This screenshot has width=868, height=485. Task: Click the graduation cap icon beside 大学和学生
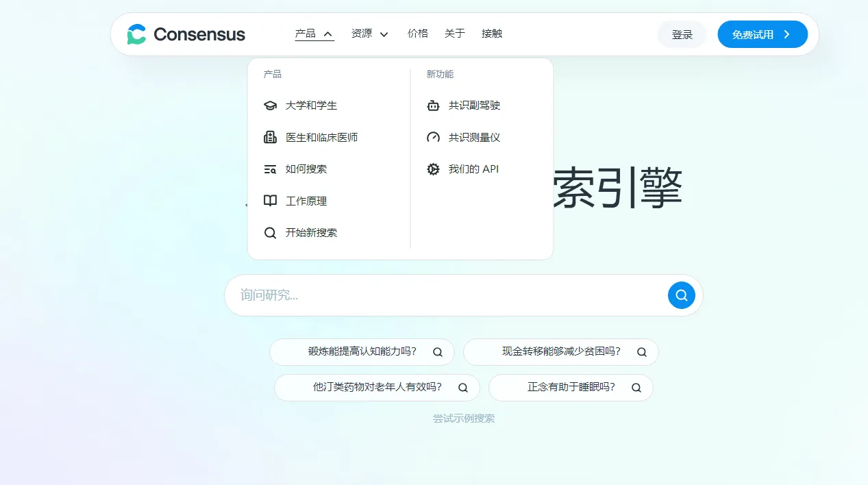(270, 105)
